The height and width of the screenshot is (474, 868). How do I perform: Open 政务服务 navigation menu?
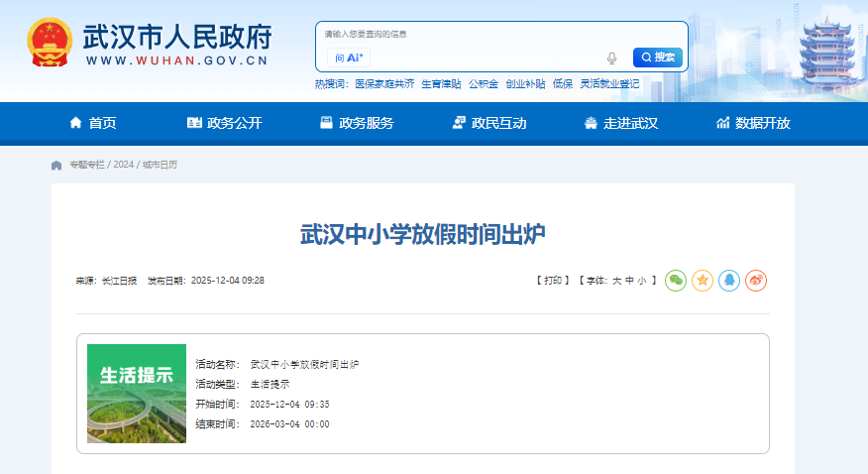click(356, 123)
